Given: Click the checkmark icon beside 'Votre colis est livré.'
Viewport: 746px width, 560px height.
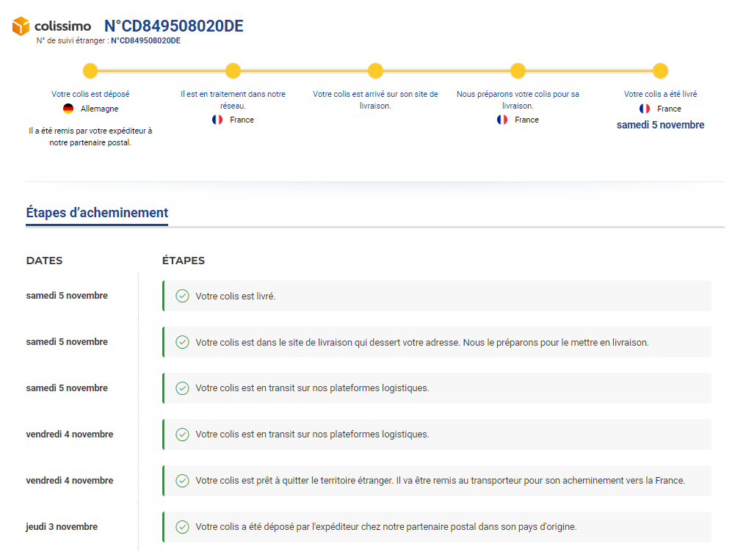Looking at the screenshot, I should [182, 296].
